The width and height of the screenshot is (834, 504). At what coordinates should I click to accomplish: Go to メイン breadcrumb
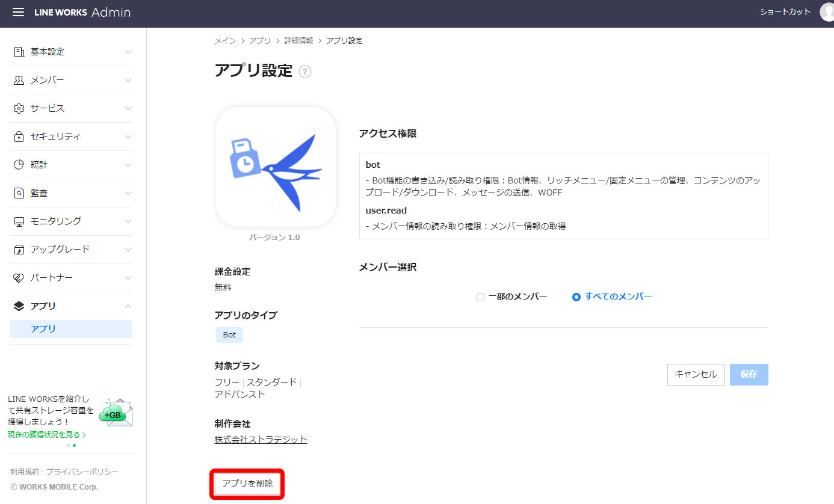(225, 41)
